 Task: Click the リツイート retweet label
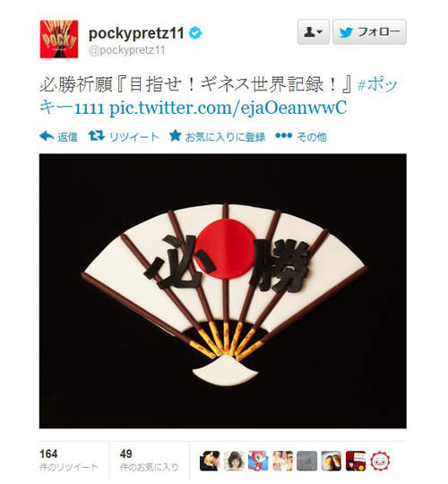pos(134,136)
